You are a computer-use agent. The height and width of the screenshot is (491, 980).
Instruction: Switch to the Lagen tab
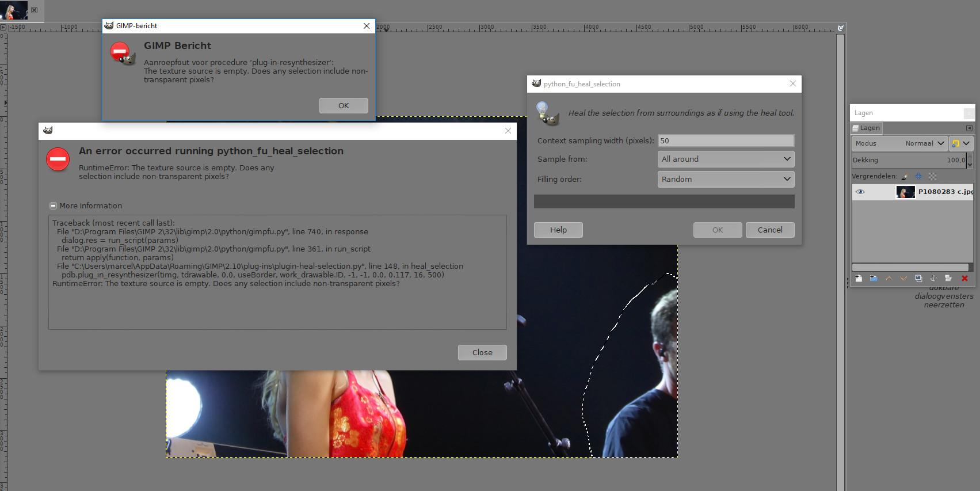[x=866, y=128]
